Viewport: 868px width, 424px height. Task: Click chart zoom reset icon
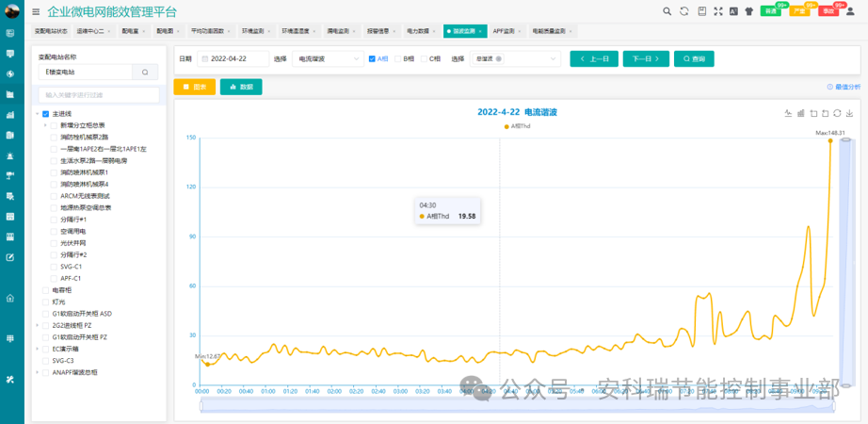click(x=826, y=113)
